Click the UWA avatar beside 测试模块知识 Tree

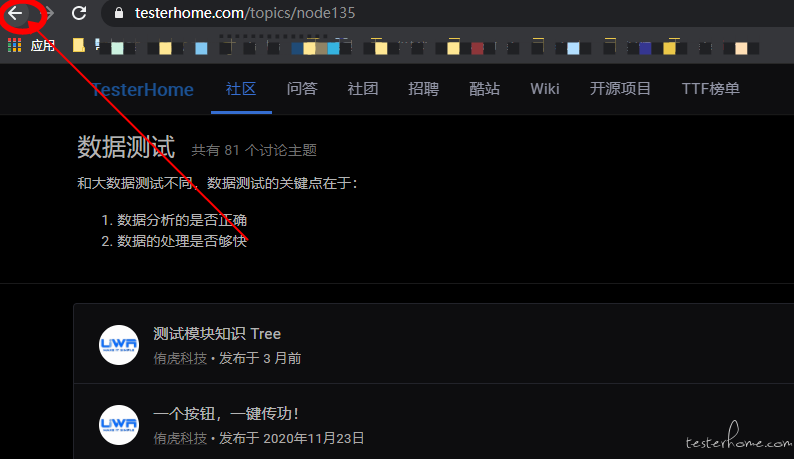coord(118,345)
